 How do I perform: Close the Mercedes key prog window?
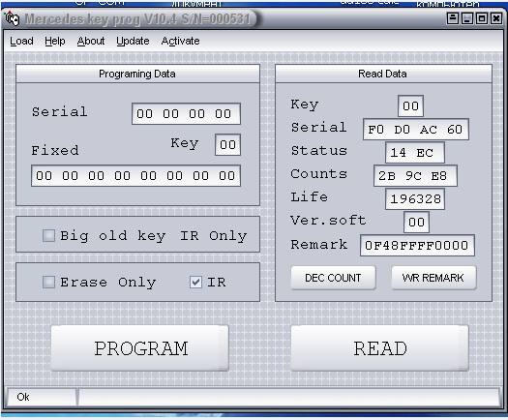[496, 18]
